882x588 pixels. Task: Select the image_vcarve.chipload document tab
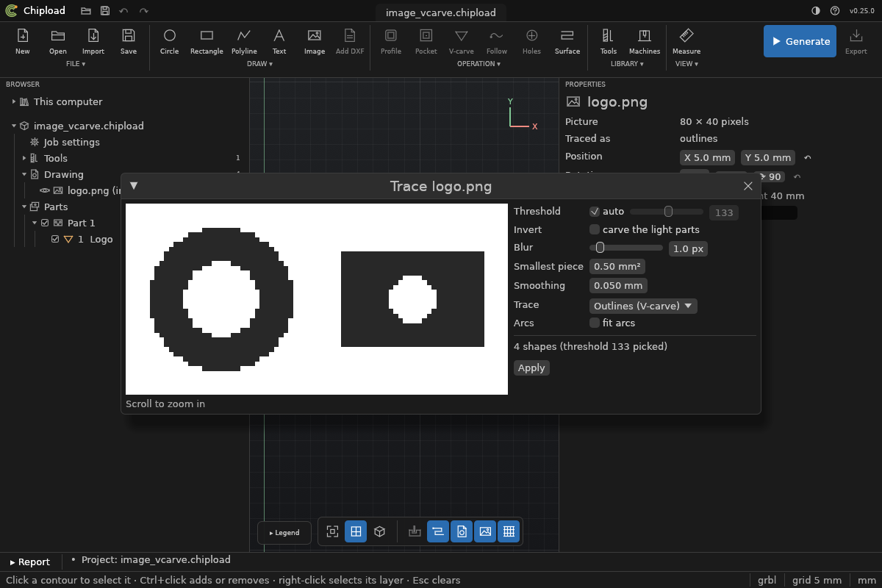[x=441, y=12]
